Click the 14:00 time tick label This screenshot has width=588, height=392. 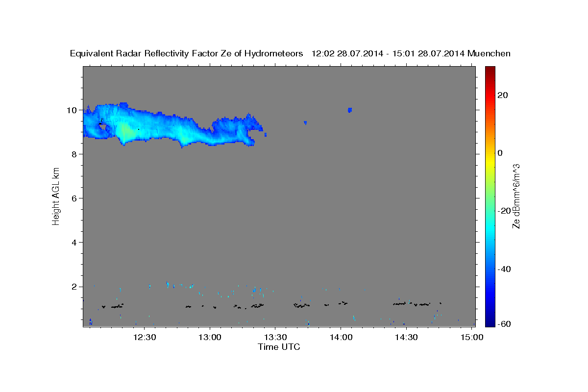[x=341, y=338]
